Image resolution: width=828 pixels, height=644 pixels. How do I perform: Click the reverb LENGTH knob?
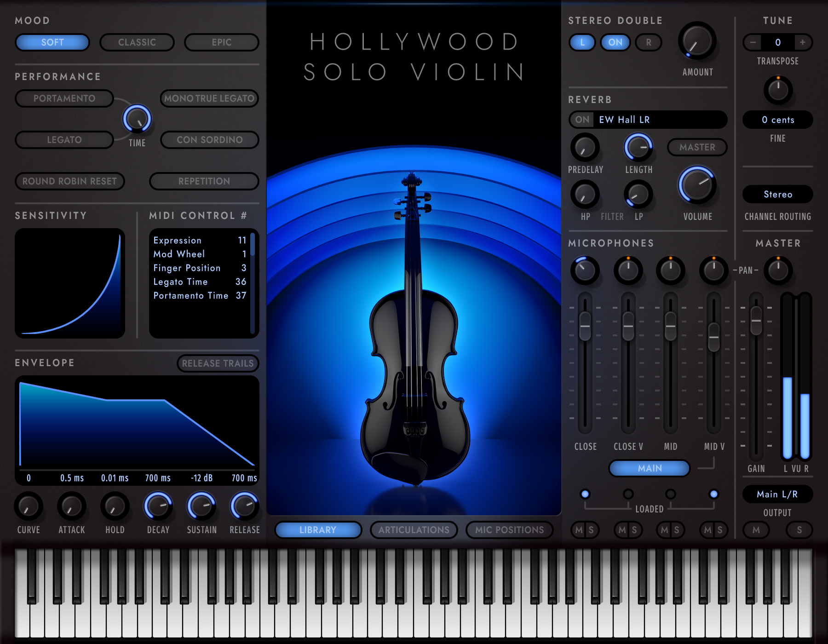pyautogui.click(x=638, y=148)
